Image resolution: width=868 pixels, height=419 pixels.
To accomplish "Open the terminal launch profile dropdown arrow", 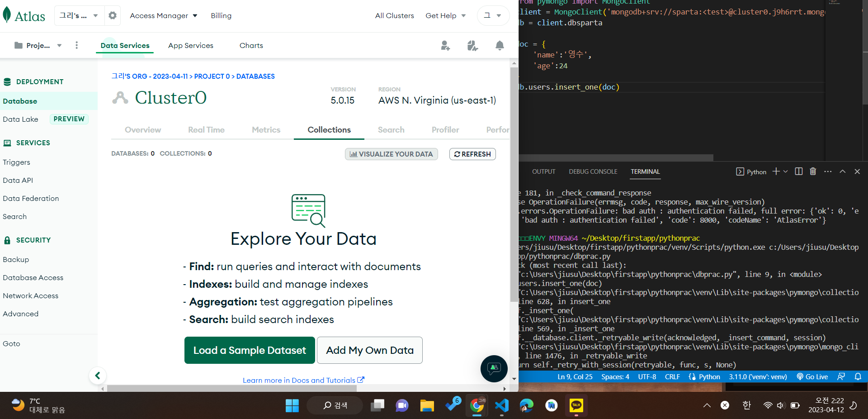I will click(x=786, y=171).
